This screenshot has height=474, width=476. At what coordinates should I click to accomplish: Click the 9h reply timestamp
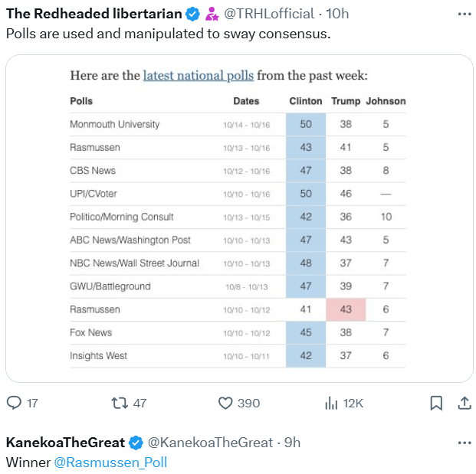pyautogui.click(x=292, y=443)
